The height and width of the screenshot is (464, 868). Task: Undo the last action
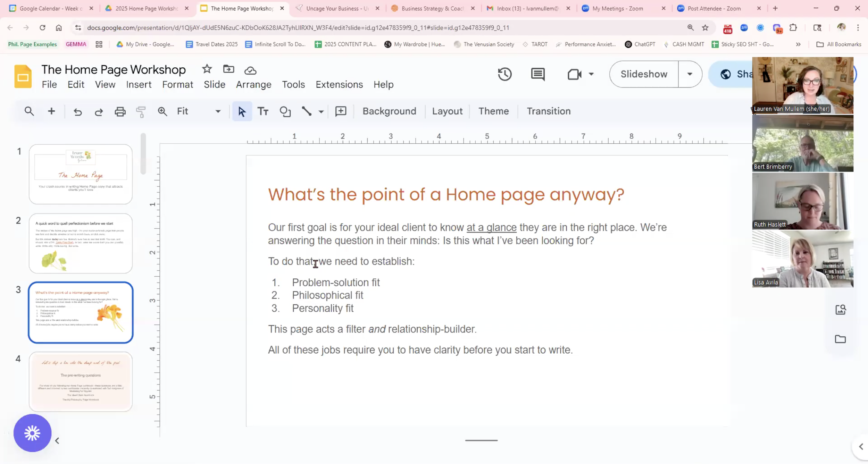78,111
